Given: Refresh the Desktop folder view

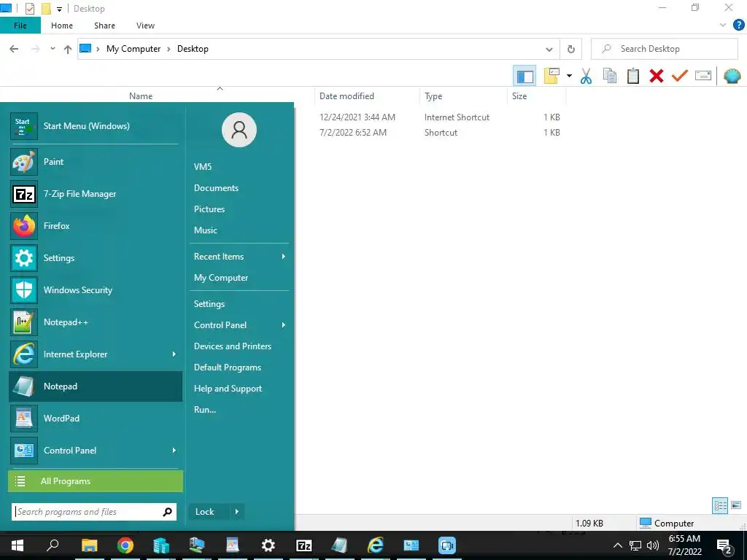Looking at the screenshot, I should tap(570, 49).
